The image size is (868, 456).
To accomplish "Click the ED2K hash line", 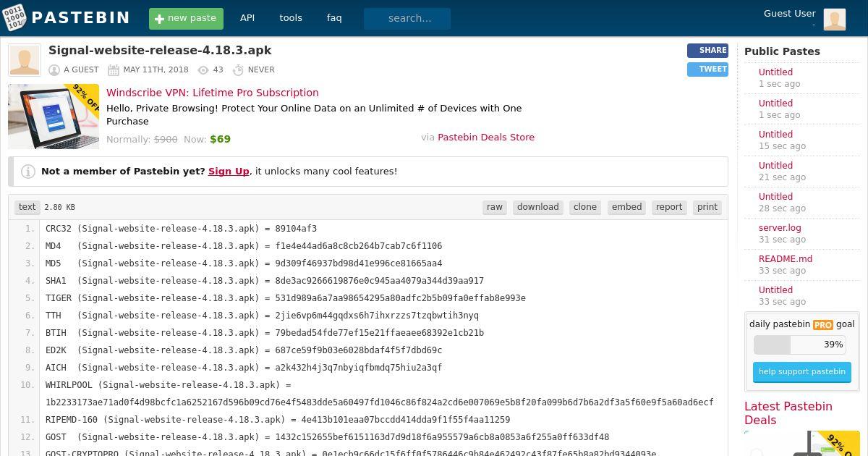I will 244,350.
